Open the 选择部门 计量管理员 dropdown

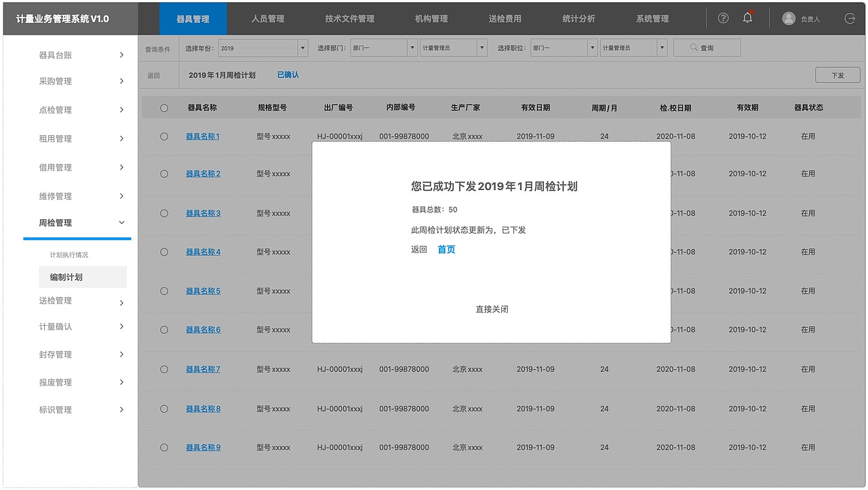pyautogui.click(x=454, y=48)
